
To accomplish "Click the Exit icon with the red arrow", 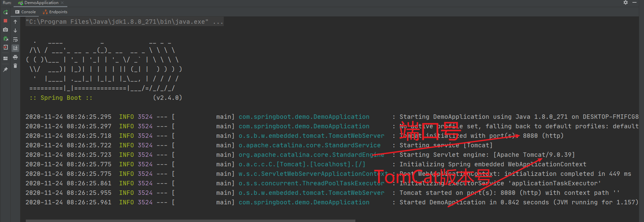I will pyautogui.click(x=5, y=48).
